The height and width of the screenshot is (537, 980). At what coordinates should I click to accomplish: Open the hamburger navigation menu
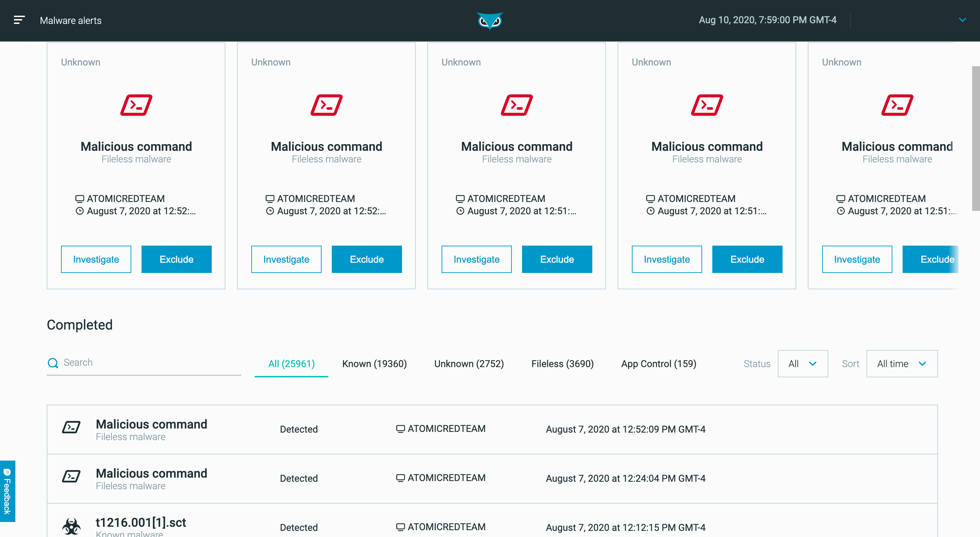pos(19,20)
